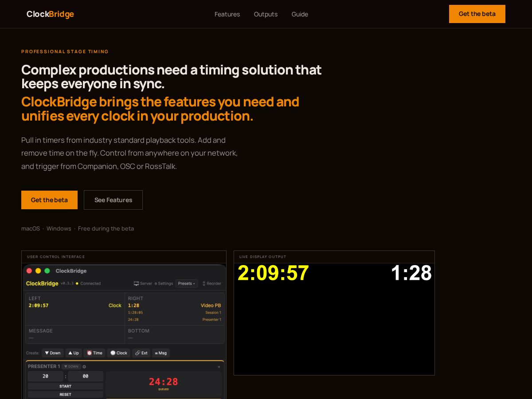Click the Free during the beta text
The height and width of the screenshot is (399, 532).
(x=106, y=229)
